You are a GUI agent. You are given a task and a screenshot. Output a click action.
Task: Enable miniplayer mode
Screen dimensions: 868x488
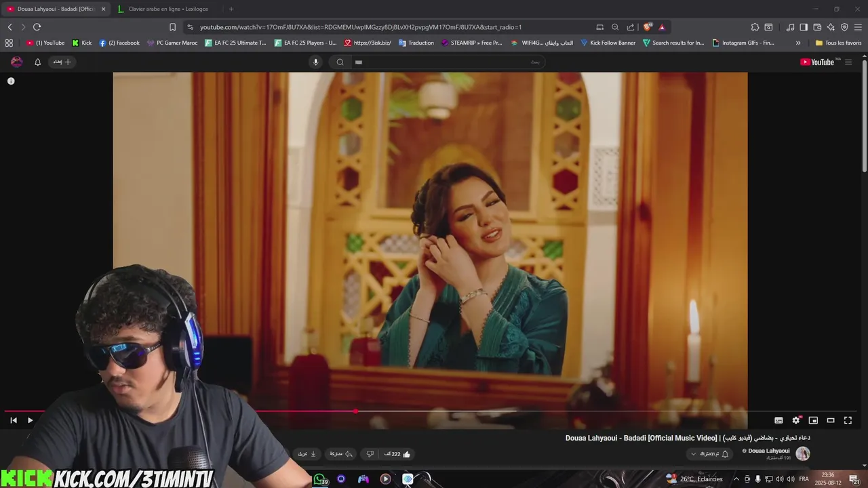pos(813,420)
